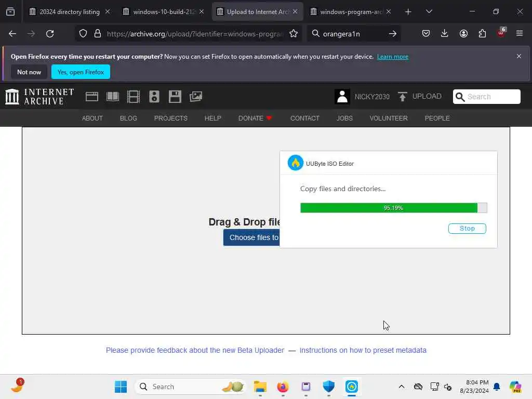The image size is (532, 399).
Task: Submit the orangera1n search arrow
Action: [x=393, y=34]
